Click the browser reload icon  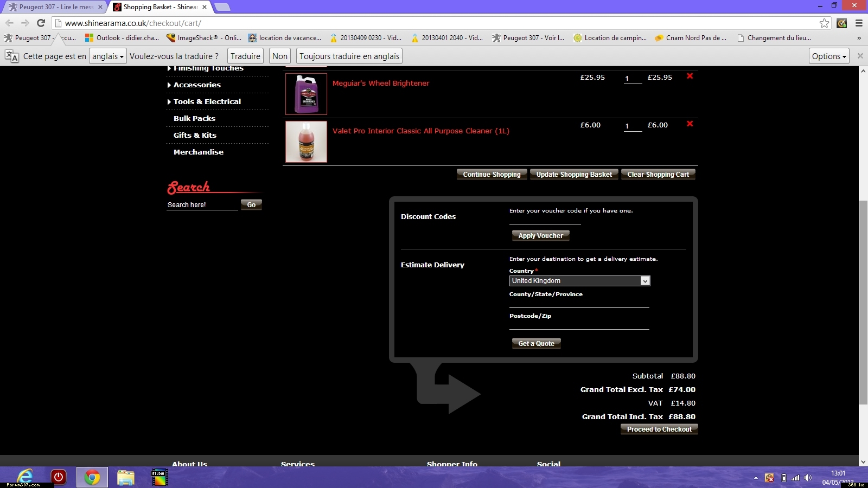pos(41,23)
